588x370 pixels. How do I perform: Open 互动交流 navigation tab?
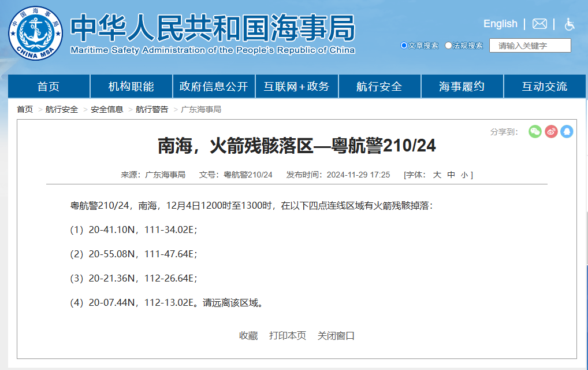coord(545,86)
